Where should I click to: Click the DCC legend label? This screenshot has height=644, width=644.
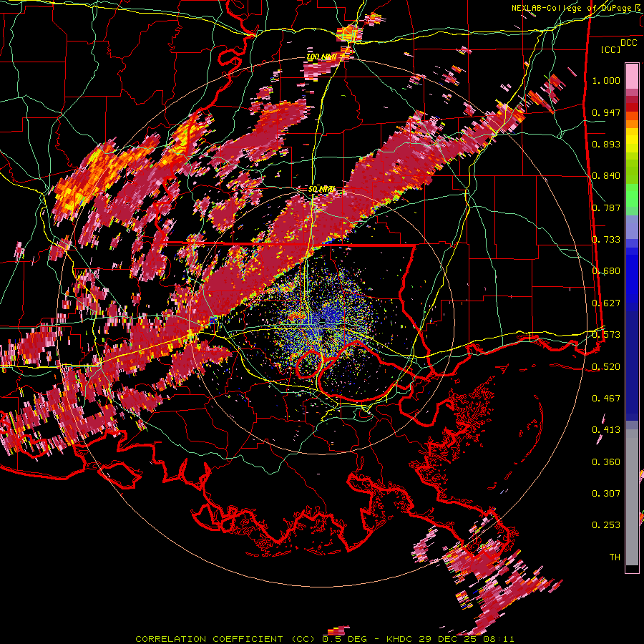[628, 43]
